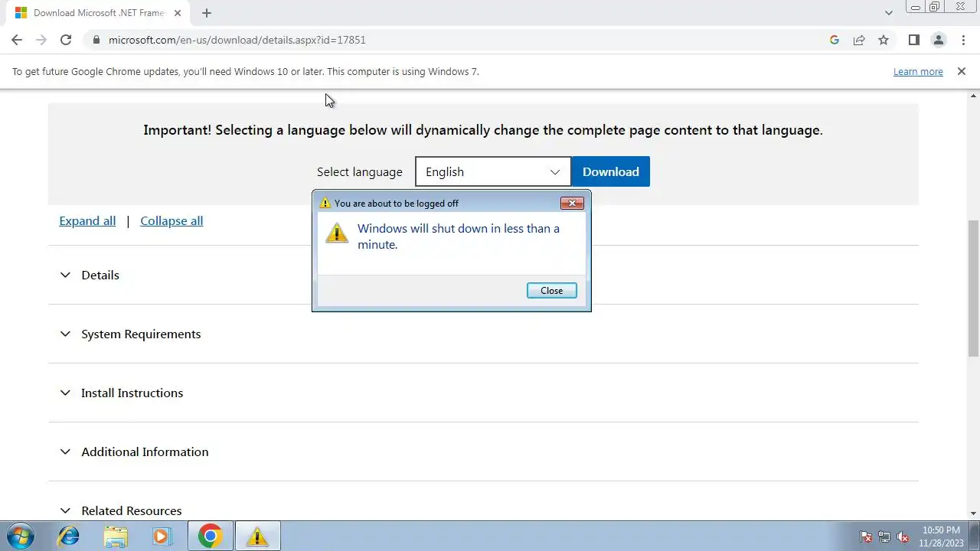This screenshot has width=980, height=551.
Task: Click the network tray icon
Action: [884, 536]
